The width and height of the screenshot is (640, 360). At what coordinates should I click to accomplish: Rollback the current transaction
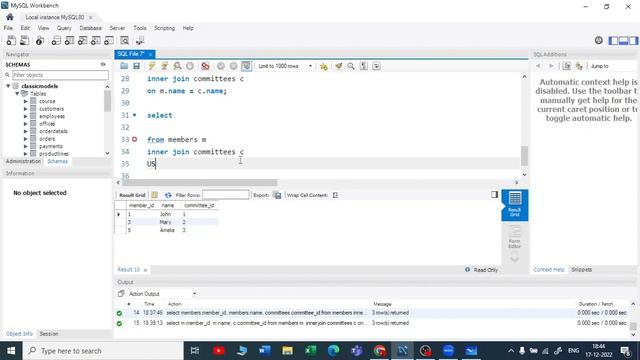[x=233, y=66]
